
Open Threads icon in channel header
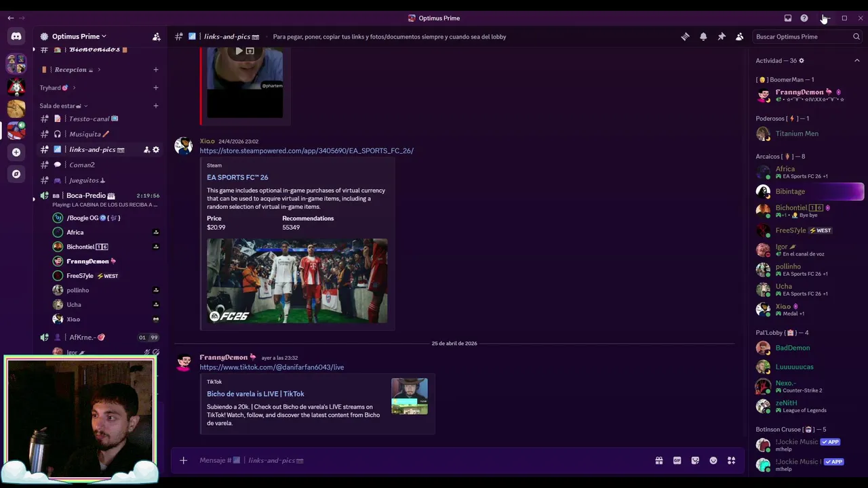[x=685, y=37]
